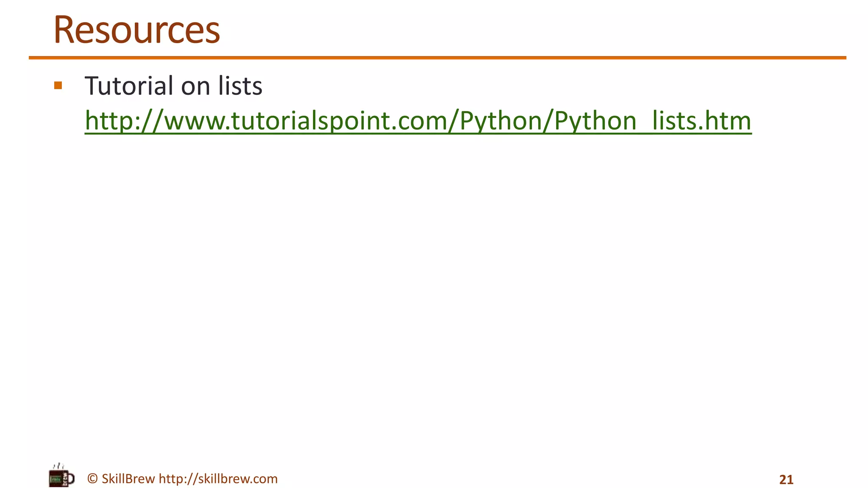Click www.tutorialspoint.com portion of the link
868x488 pixels.
(x=305, y=121)
